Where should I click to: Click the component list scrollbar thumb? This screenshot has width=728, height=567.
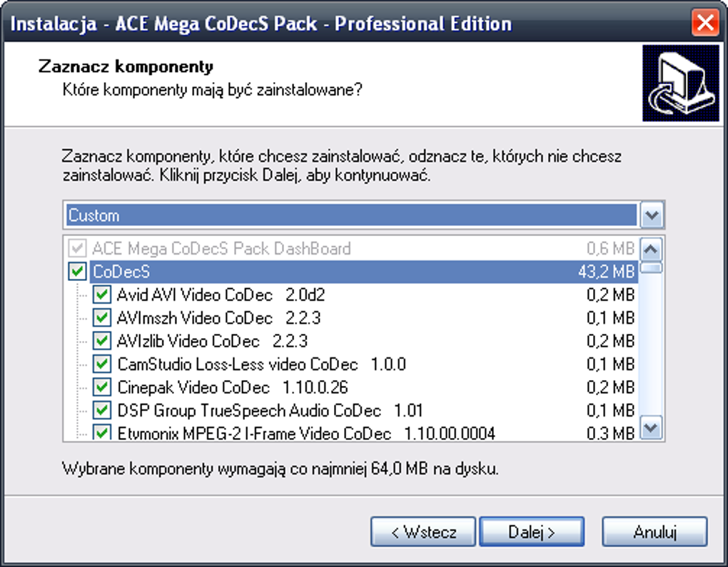tap(652, 268)
